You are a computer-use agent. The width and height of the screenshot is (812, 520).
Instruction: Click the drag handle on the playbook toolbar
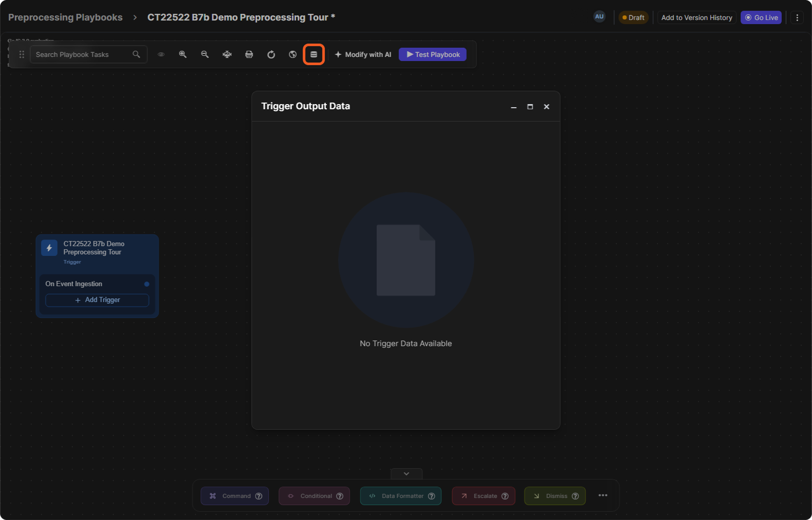(x=22, y=54)
